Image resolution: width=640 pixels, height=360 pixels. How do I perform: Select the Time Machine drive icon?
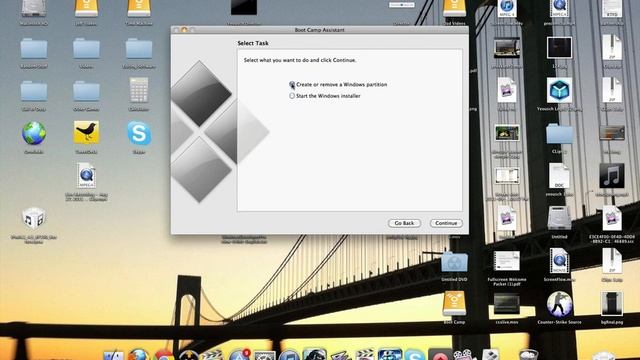139,9
